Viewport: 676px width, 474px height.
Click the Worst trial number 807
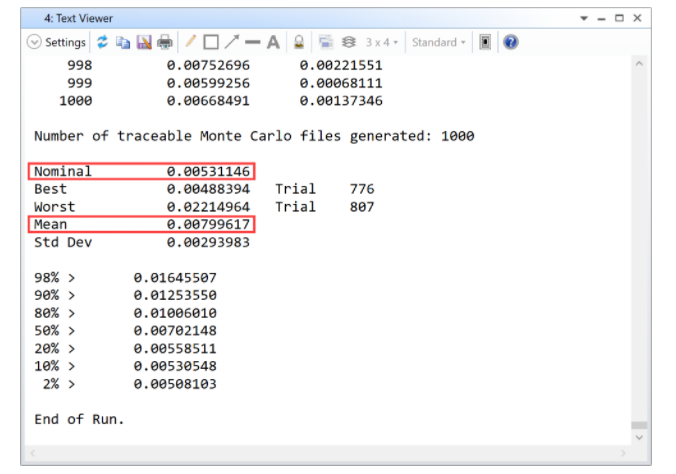[362, 207]
